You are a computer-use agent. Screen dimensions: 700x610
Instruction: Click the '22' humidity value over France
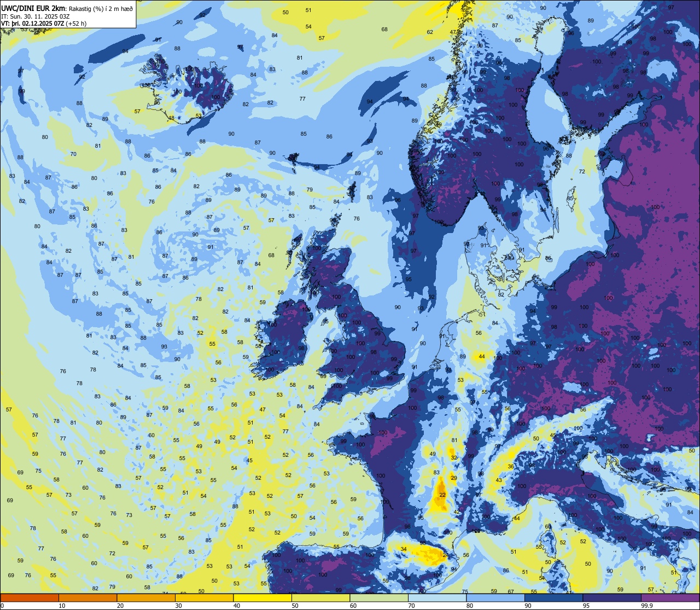[x=442, y=495]
